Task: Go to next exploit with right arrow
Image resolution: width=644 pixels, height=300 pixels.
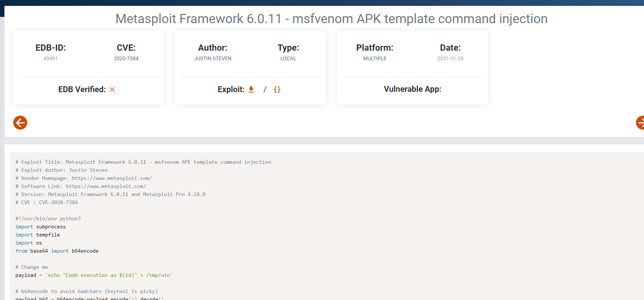Action: [x=640, y=123]
